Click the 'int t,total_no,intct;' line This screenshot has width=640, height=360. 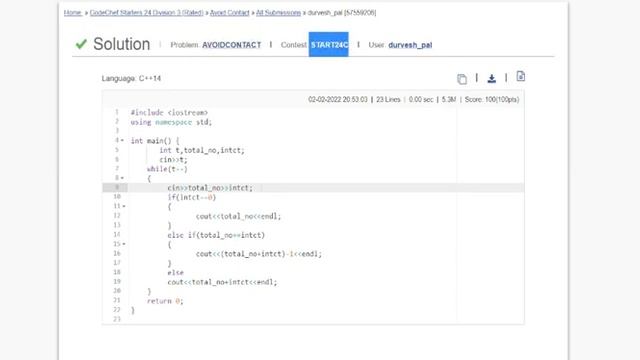click(202, 150)
